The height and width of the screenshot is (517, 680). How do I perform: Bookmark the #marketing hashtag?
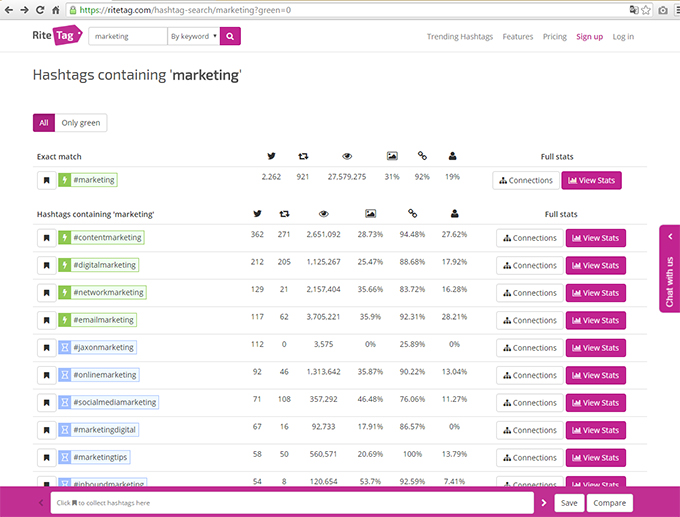tap(46, 180)
